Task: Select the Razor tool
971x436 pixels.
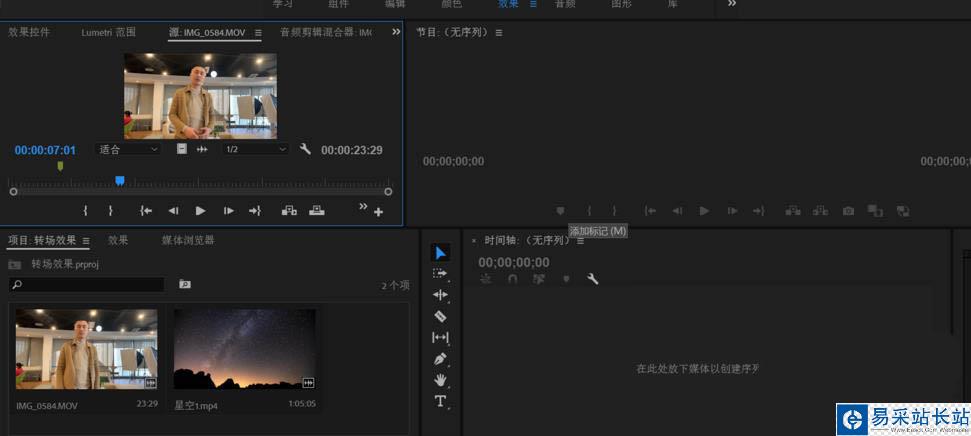Action: pos(440,316)
